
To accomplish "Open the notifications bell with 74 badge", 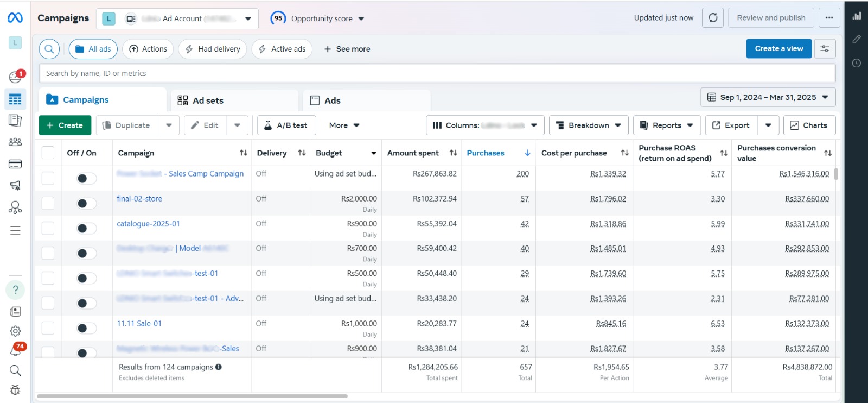I will tap(15, 351).
